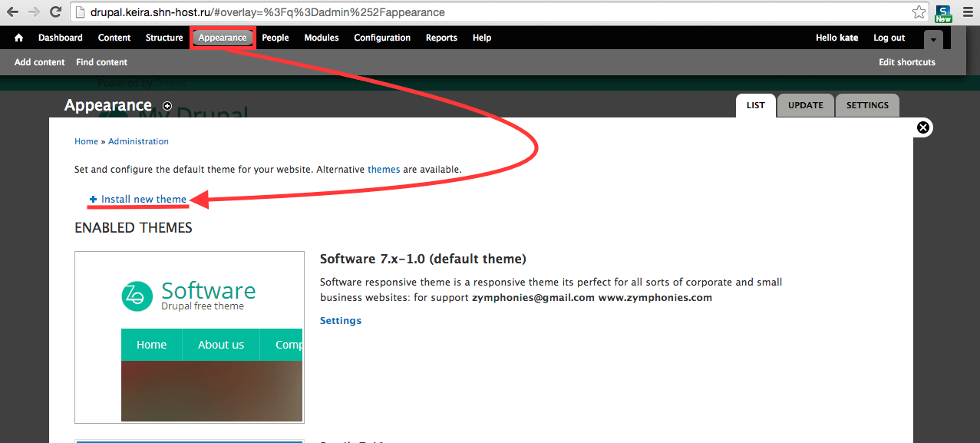This screenshot has width=980, height=443.
Task: Open the Reports menu
Action: point(441,38)
